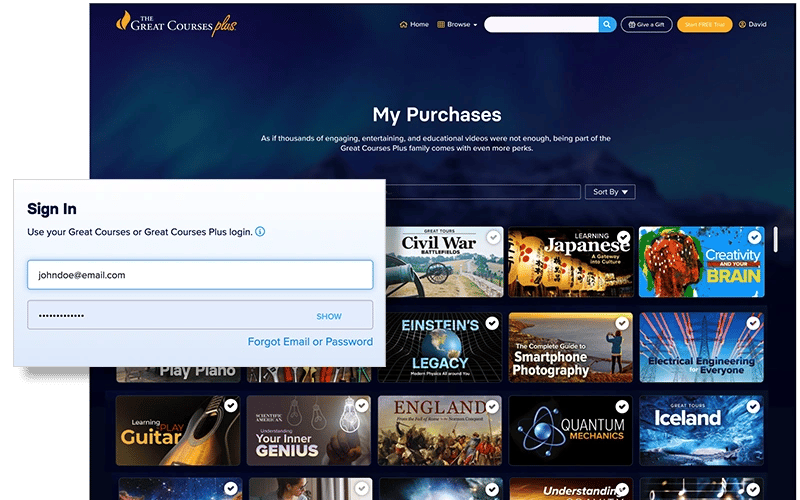Expand the Browse menu
The width and height of the screenshot is (800, 500).
(458, 24)
